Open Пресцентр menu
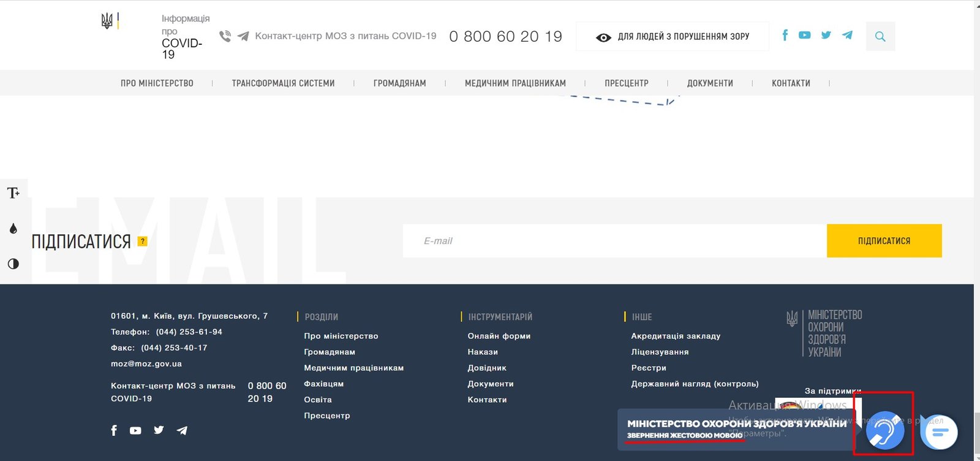The height and width of the screenshot is (461, 980). click(x=626, y=83)
